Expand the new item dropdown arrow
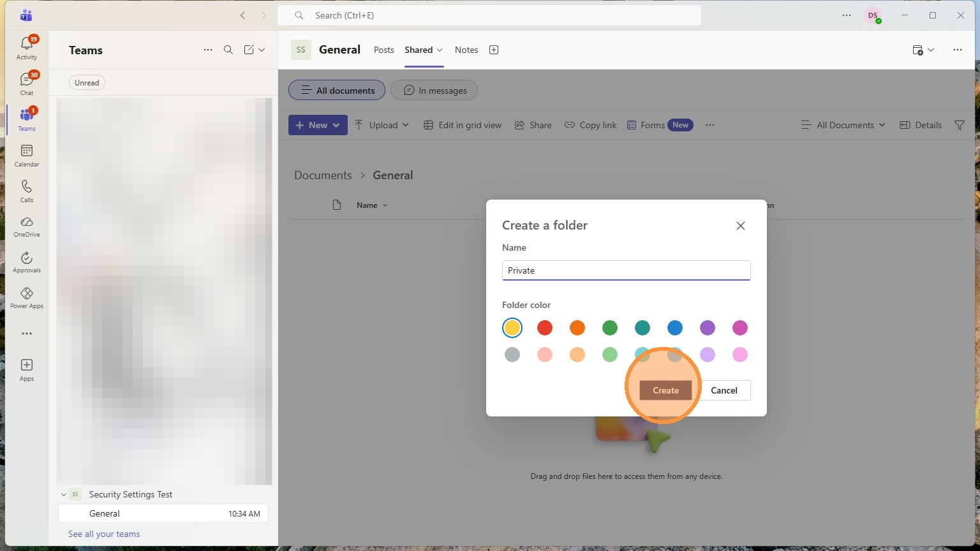This screenshot has height=551, width=980. click(x=336, y=125)
